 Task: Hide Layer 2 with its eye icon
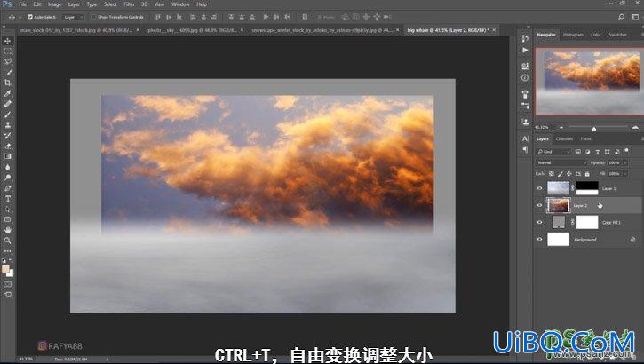pyautogui.click(x=540, y=205)
